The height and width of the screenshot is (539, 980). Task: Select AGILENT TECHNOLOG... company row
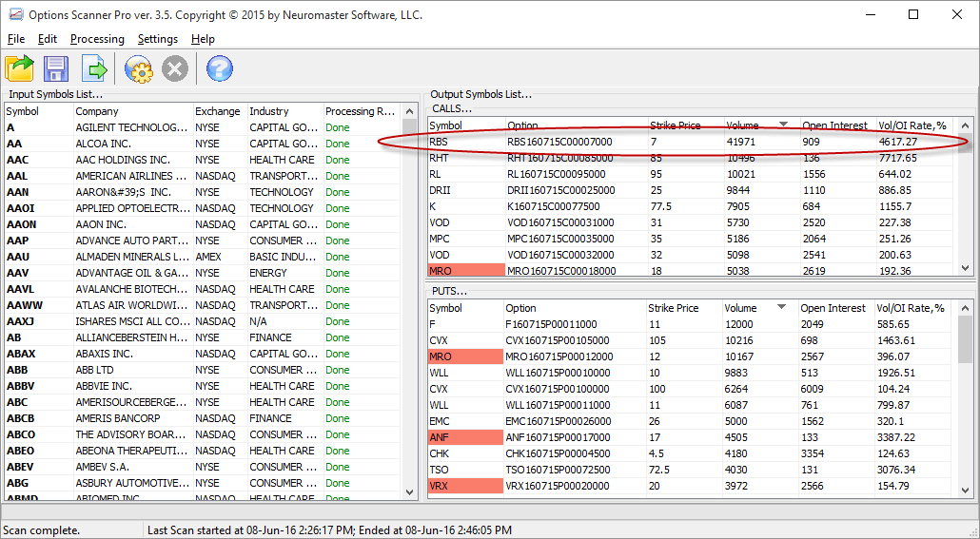202,127
